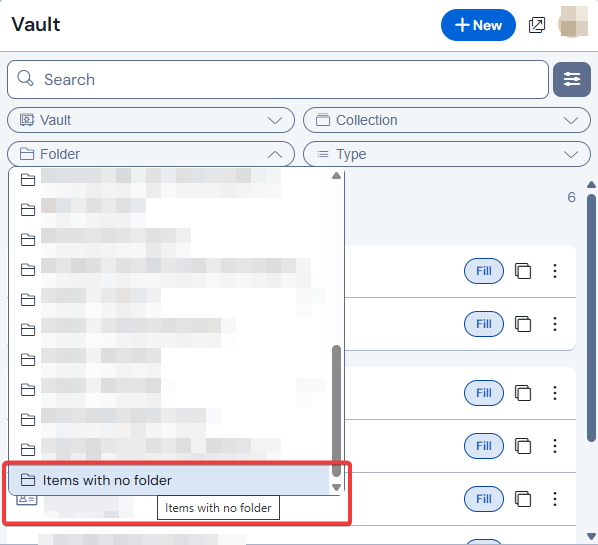Open three-dot menu for second item row

pyautogui.click(x=555, y=324)
